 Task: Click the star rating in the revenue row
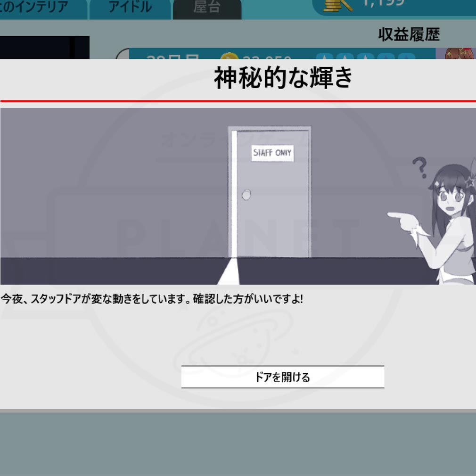tap(365, 57)
